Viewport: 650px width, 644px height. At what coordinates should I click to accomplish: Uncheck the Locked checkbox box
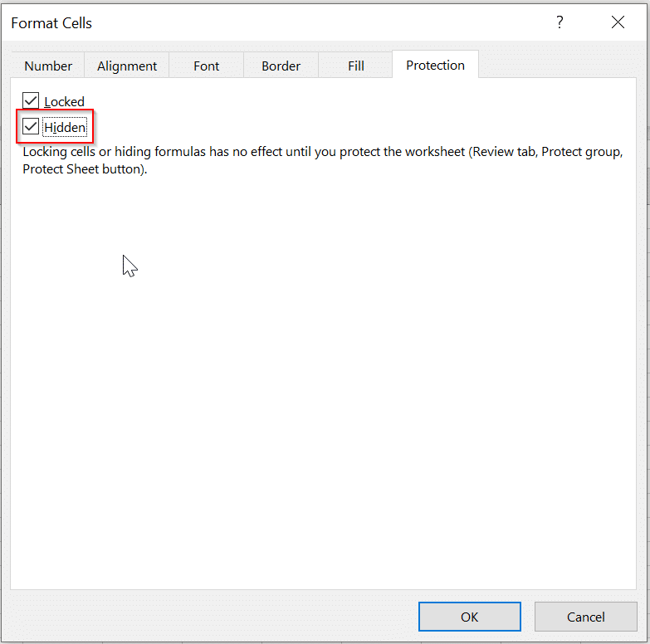31,101
